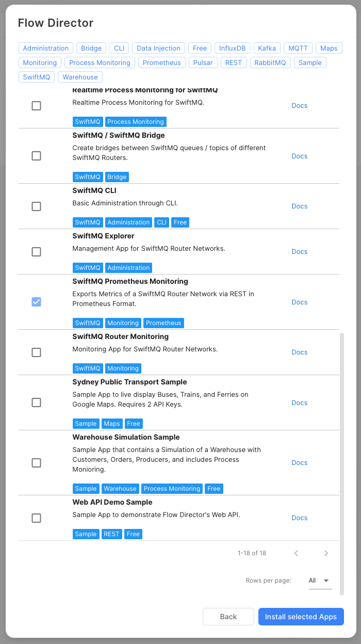
Task: Tick the SwiftMQ Explorer checkbox
Action: click(x=36, y=252)
